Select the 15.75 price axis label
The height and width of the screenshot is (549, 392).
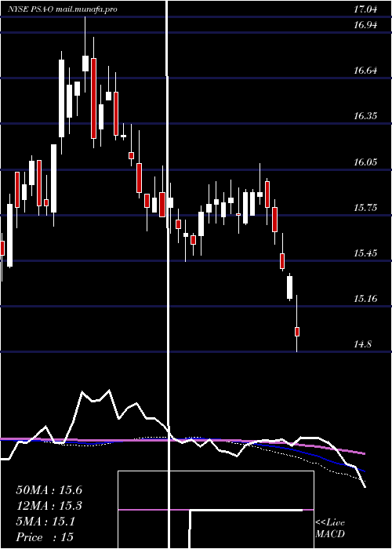coord(365,208)
